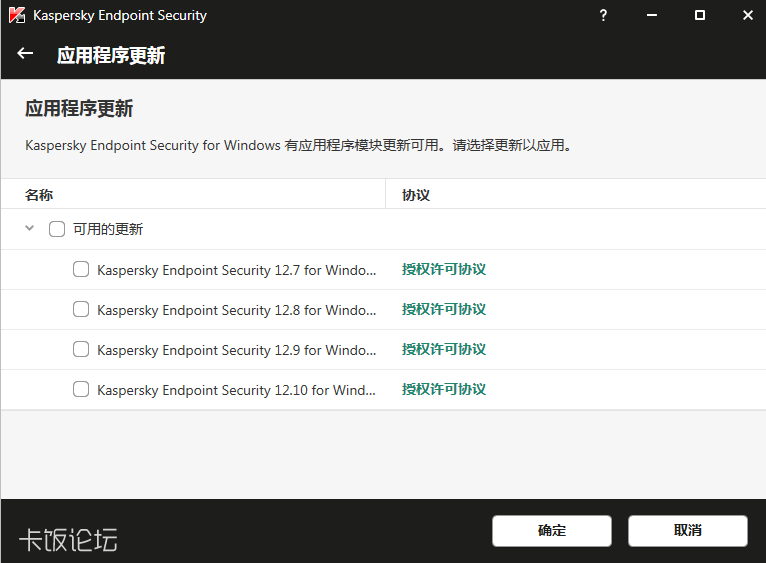Click the back arrow icon

pyautogui.click(x=26, y=54)
